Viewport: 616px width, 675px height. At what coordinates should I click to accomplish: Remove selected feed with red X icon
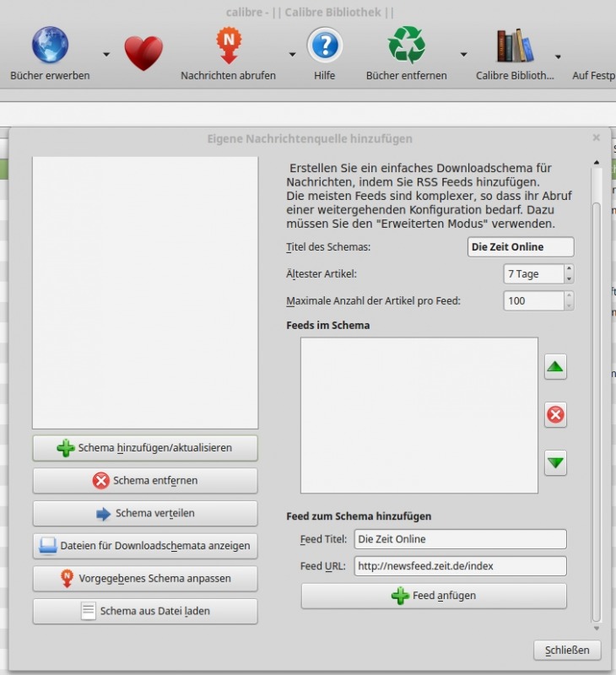coord(555,415)
